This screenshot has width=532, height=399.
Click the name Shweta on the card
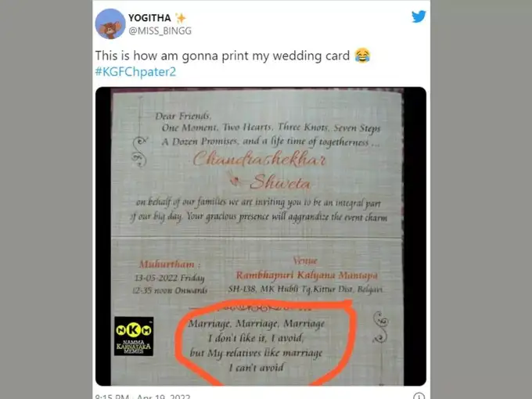click(x=280, y=182)
